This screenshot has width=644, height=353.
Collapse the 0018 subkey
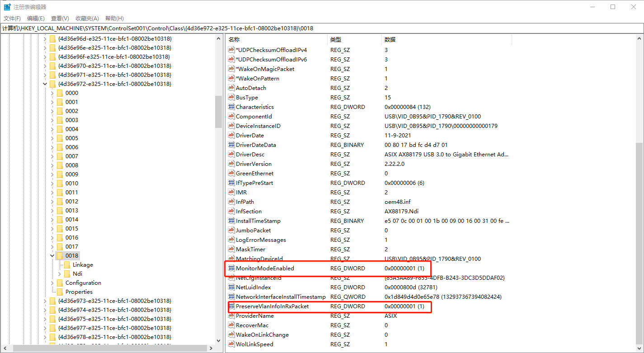52,255
